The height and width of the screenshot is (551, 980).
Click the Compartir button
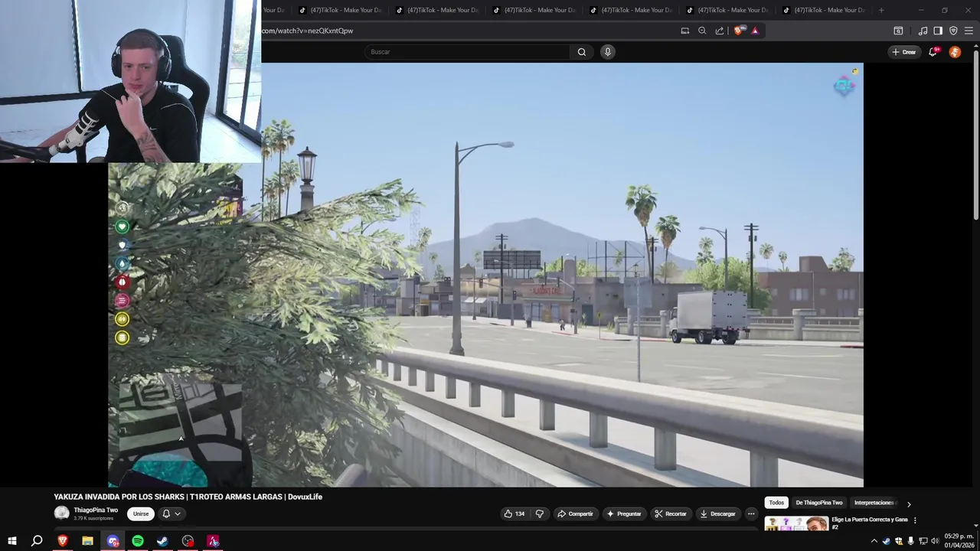pos(575,514)
